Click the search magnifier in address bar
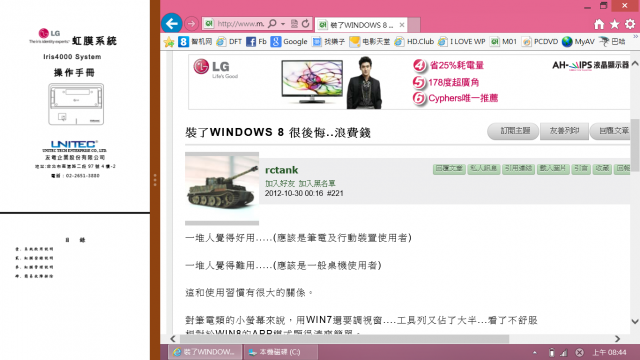 272,24
